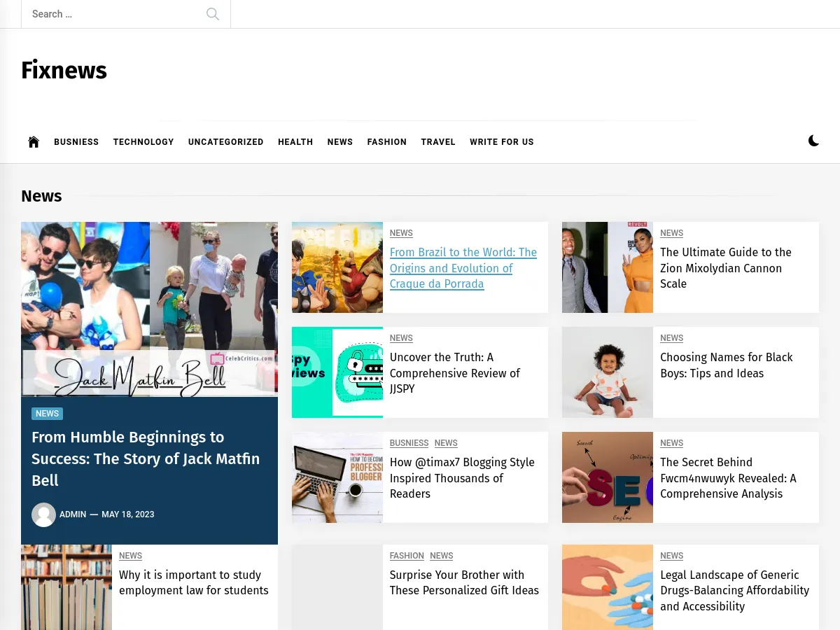Screen dimensions: 840x630
Task: Open the Write For Us page
Action: pos(501,142)
